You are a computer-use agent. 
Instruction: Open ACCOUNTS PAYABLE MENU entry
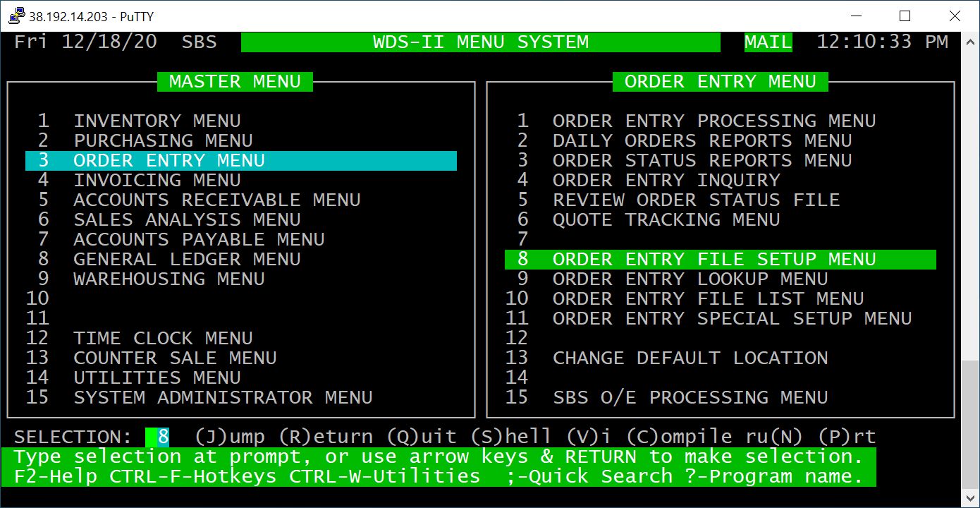[199, 239]
